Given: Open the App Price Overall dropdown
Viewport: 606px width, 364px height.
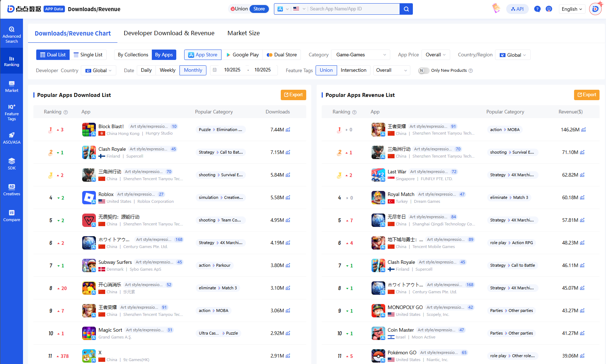Looking at the screenshot, I should 435,55.
